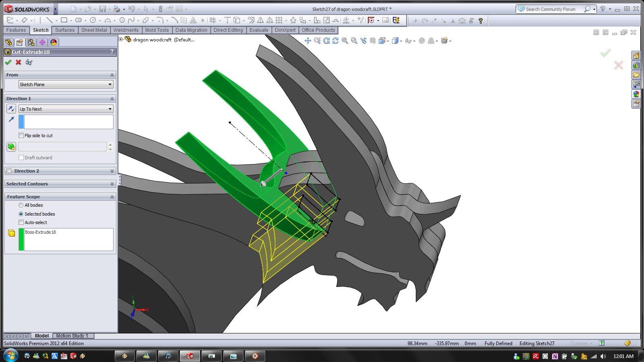This screenshot has width=644, height=362.
Task: Select the All bodies radio button
Action: click(21, 205)
